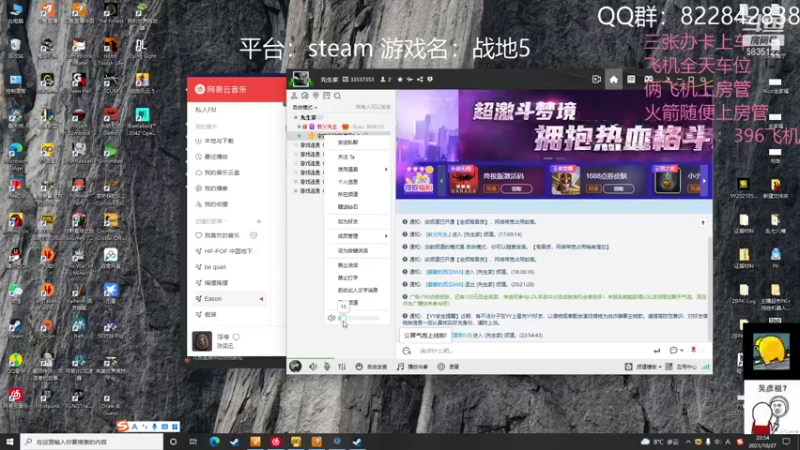Toggle the heart like next to song 浮夸
The height and width of the screenshot is (450, 800).
coord(236,337)
